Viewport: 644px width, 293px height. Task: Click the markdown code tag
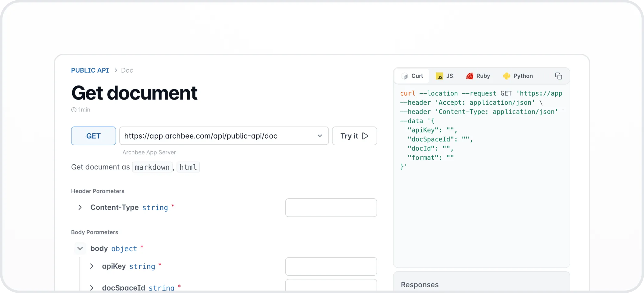(152, 167)
